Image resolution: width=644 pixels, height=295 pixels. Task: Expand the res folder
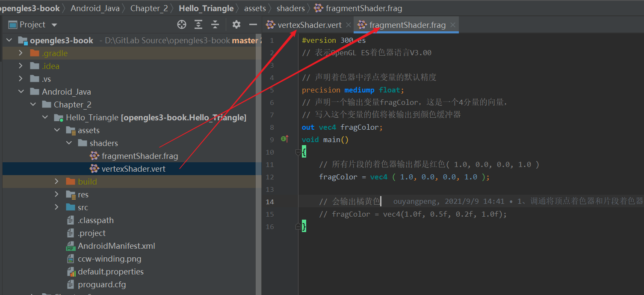(x=56, y=194)
